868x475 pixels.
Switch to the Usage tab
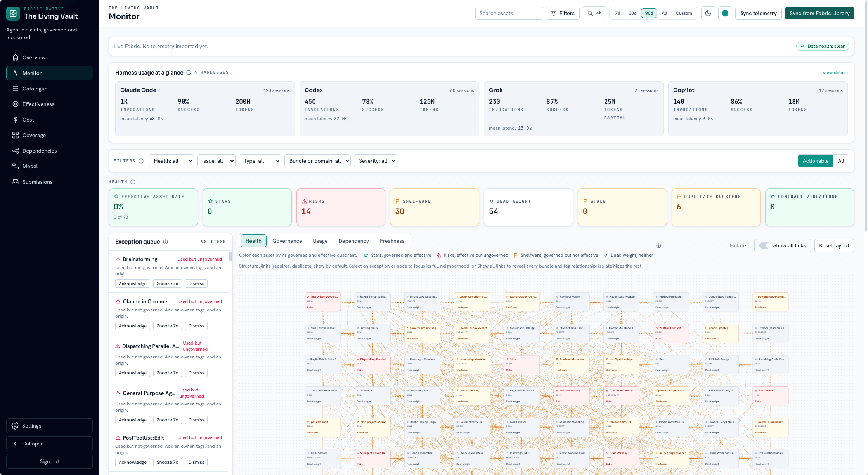click(320, 241)
